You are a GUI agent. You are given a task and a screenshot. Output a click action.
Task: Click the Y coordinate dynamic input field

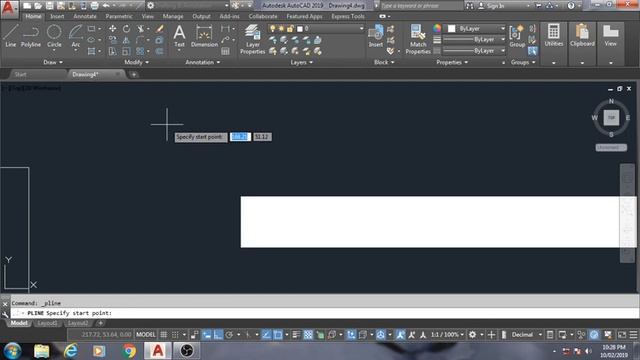pos(262,137)
